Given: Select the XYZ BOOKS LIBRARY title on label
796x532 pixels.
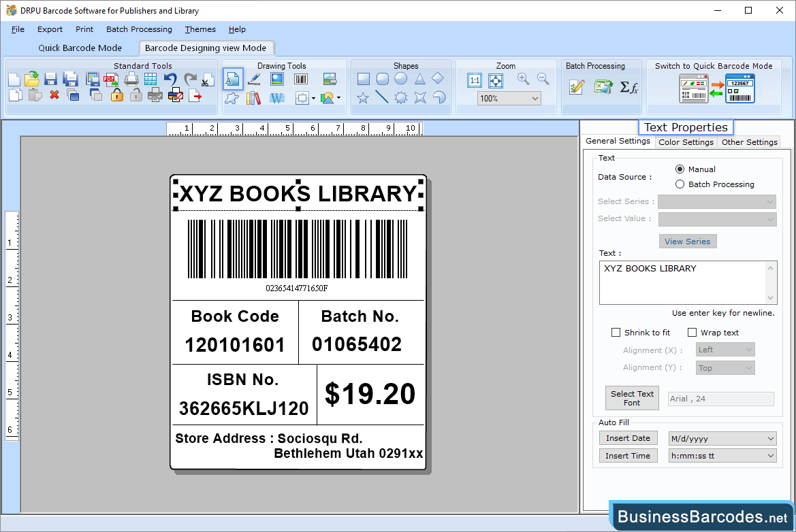Looking at the screenshot, I should [298, 194].
